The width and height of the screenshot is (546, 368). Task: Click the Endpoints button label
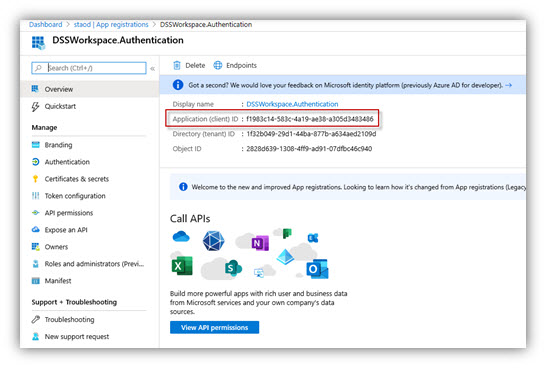[x=241, y=65]
